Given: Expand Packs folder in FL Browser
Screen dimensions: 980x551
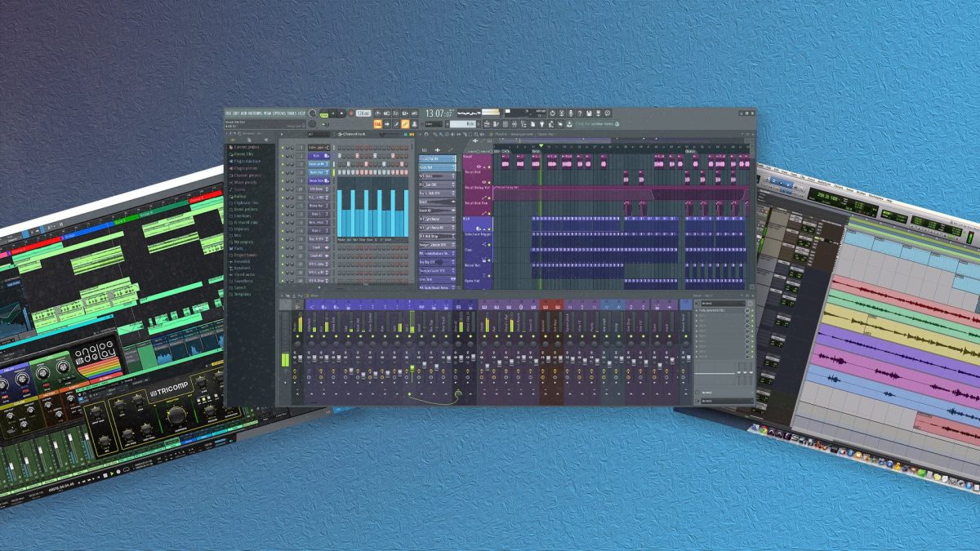Looking at the screenshot, I should (237, 248).
